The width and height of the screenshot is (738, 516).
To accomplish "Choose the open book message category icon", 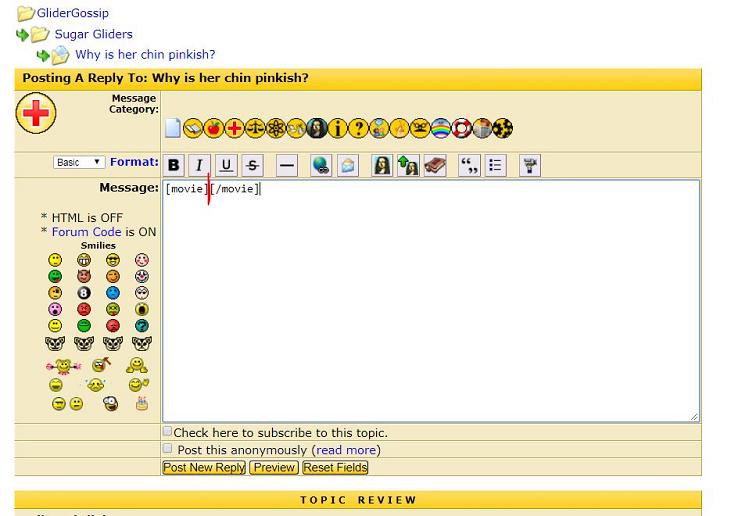I will click(193, 128).
